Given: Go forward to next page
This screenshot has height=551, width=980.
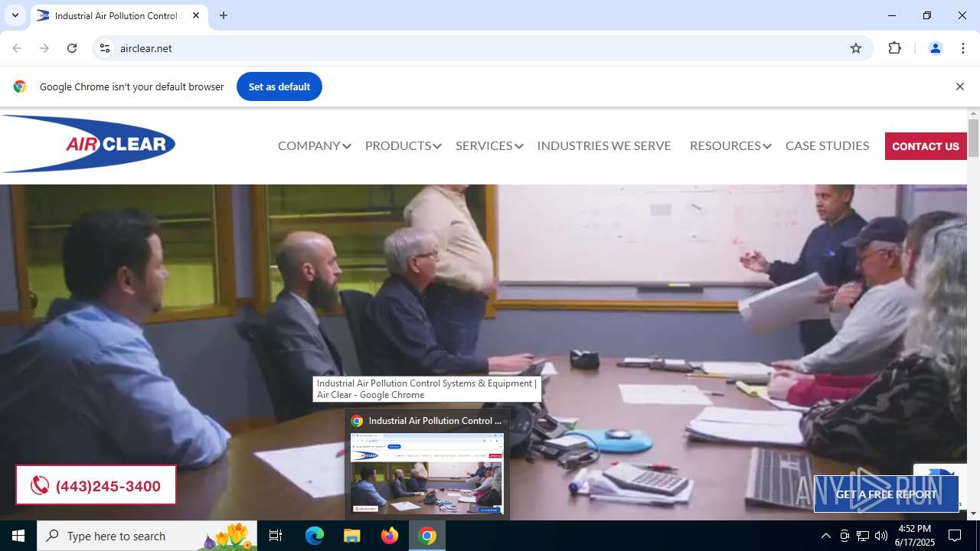Looking at the screenshot, I should (x=44, y=48).
